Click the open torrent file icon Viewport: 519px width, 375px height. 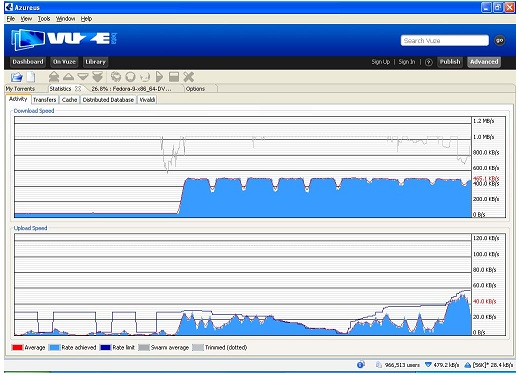pos(16,77)
